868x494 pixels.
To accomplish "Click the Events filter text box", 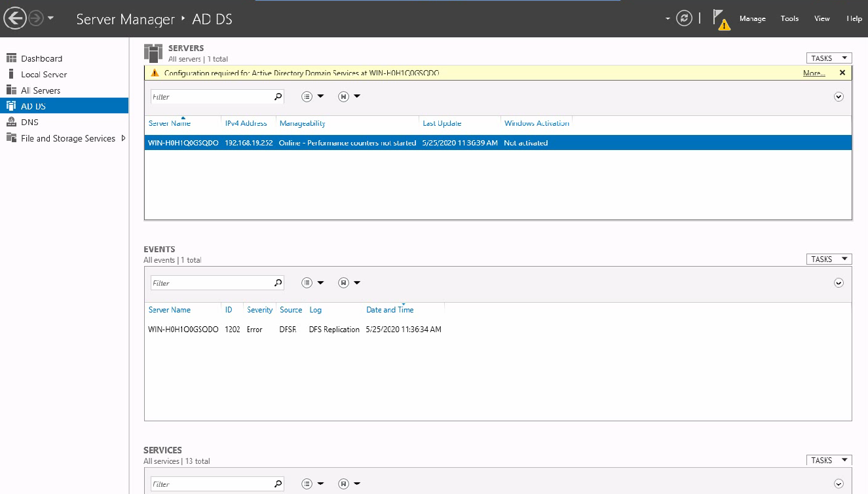I will point(211,283).
